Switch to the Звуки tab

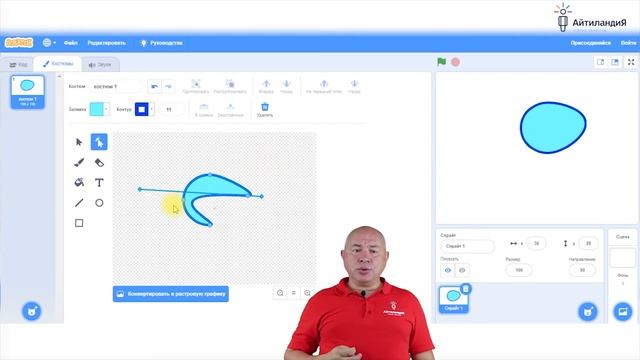100,64
